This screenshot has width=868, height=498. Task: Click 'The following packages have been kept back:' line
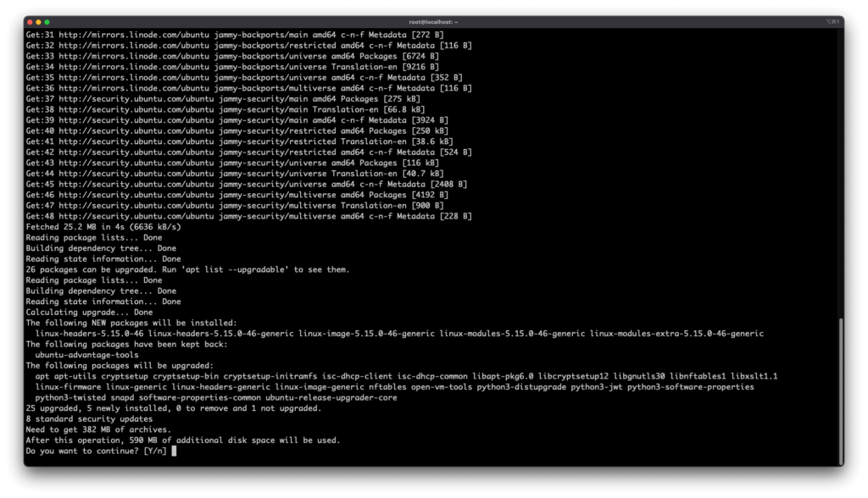[127, 344]
